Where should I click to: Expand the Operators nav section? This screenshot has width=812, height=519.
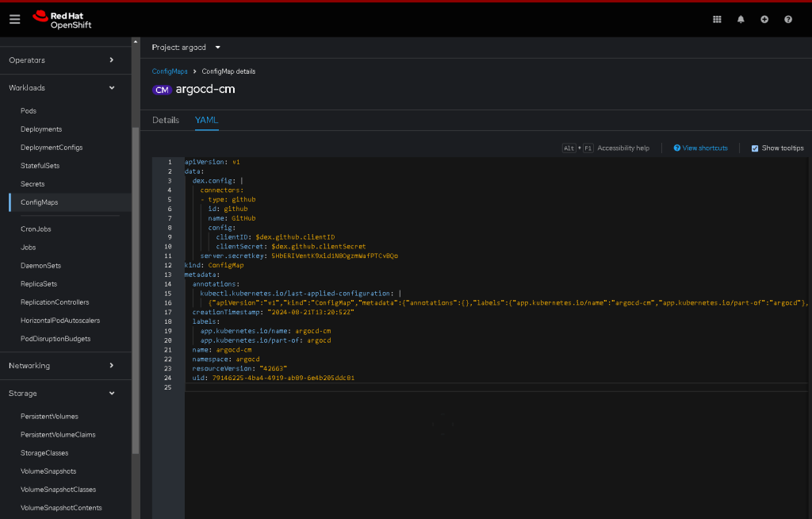coord(65,60)
